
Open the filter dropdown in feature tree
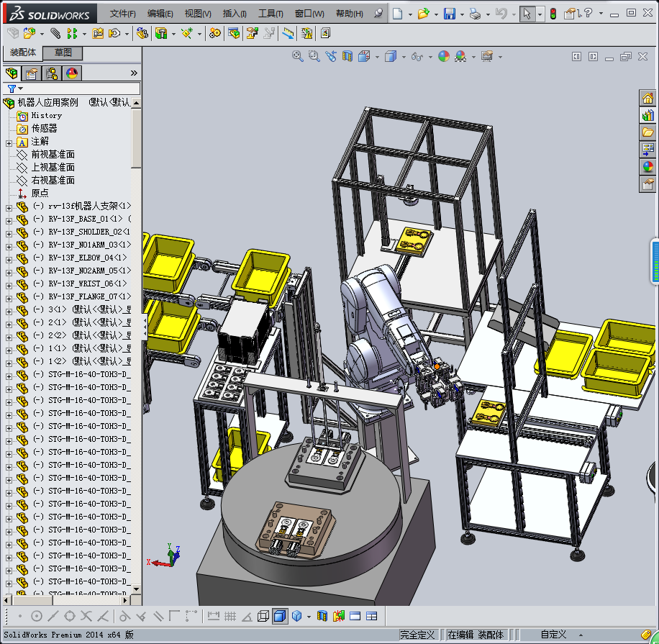pyautogui.click(x=21, y=89)
